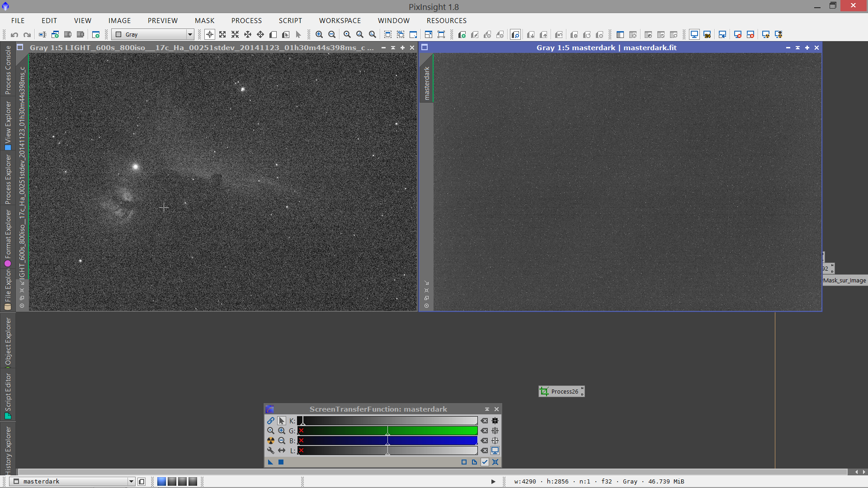Click the STF auto stretch radiation icon

(x=270, y=441)
